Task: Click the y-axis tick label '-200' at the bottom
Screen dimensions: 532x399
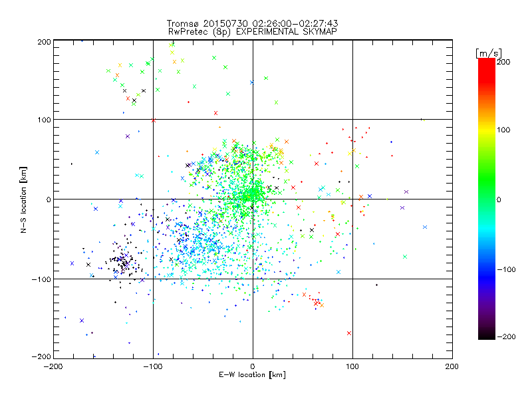Action: click(x=41, y=356)
